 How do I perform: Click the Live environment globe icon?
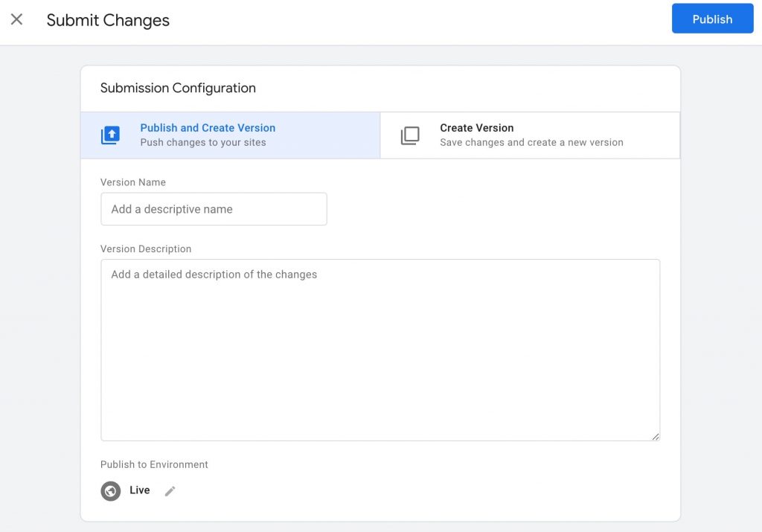(111, 491)
